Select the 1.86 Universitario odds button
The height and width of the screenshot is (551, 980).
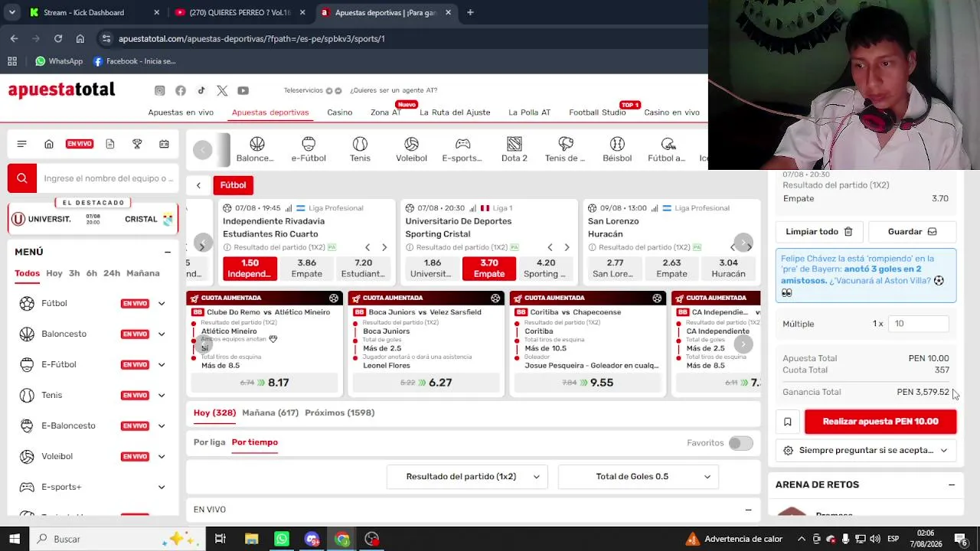(x=432, y=269)
